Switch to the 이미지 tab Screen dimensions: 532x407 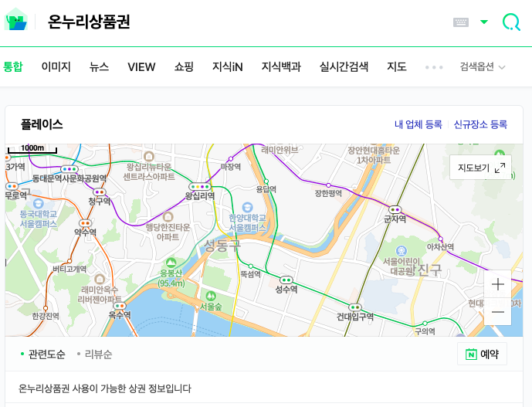[x=56, y=66]
